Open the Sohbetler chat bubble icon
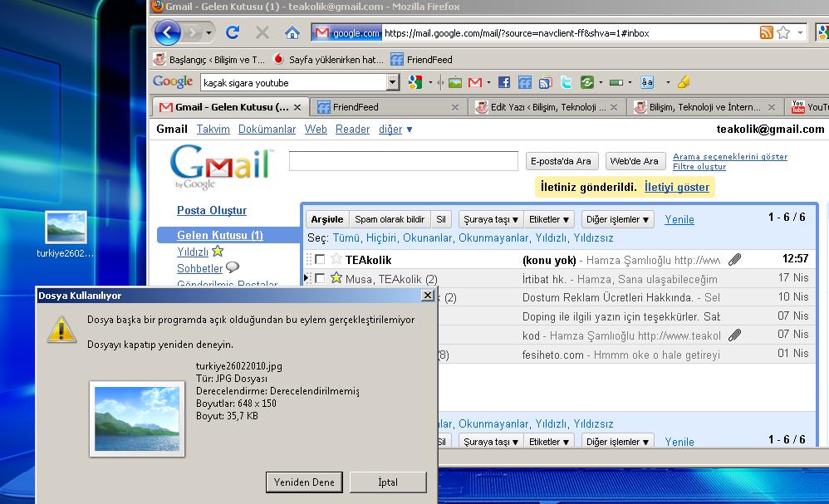This screenshot has width=829, height=504. pos(233,267)
